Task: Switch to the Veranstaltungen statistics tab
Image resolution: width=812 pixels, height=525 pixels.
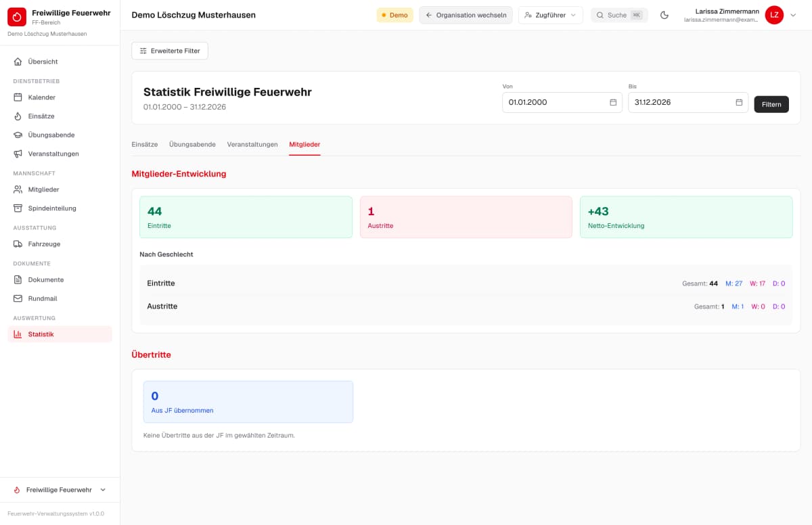Action: click(252, 144)
